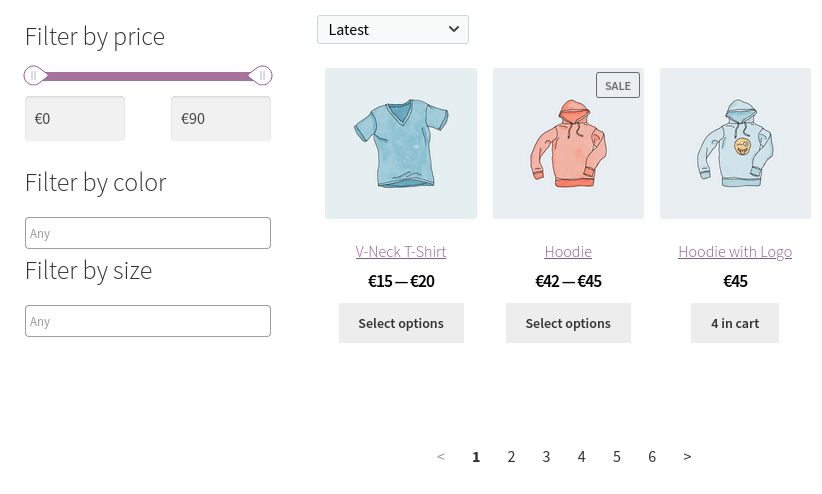The width and height of the screenshot is (822, 494).
Task: Open the Latest sorting dropdown
Action: pyautogui.click(x=393, y=30)
